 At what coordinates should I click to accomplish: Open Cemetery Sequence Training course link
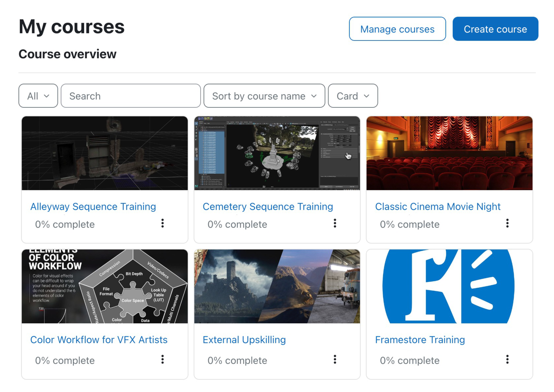pos(268,207)
